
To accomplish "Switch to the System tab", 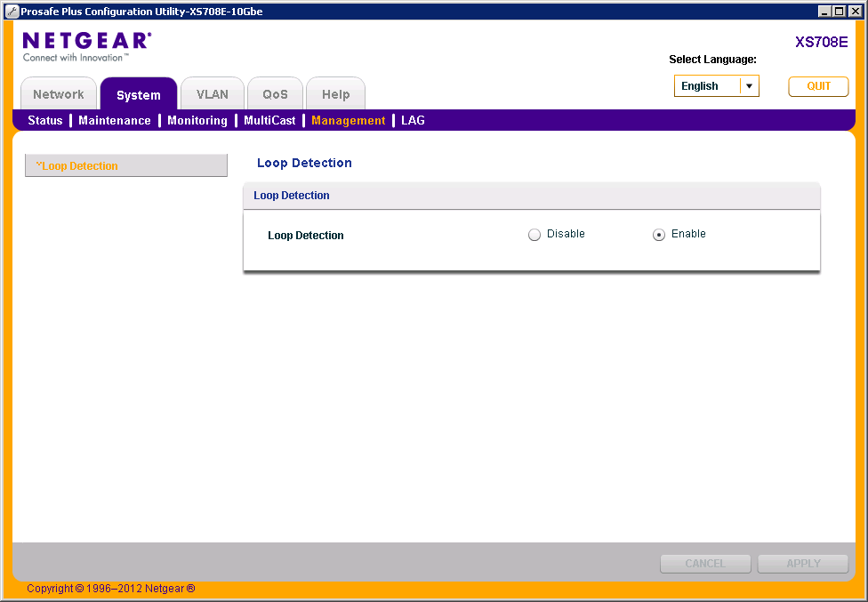I will click(x=139, y=94).
